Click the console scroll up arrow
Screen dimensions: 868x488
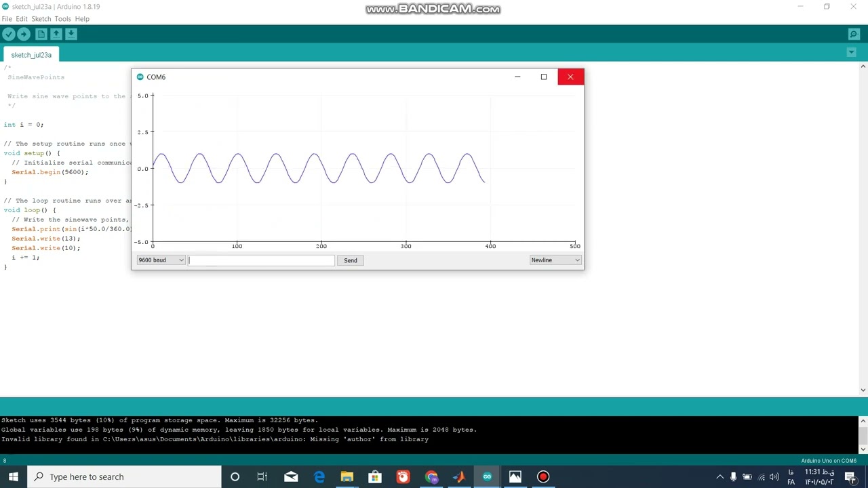pos(863,420)
